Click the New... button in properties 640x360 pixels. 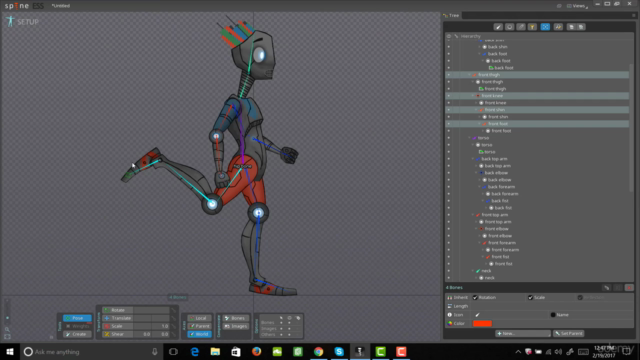(523, 333)
